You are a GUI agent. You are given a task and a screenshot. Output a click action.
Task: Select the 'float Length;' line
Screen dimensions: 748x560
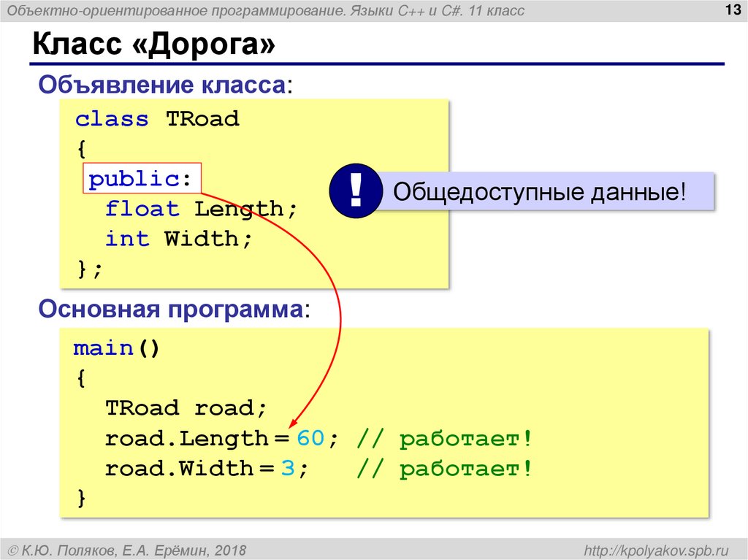pos(201,209)
